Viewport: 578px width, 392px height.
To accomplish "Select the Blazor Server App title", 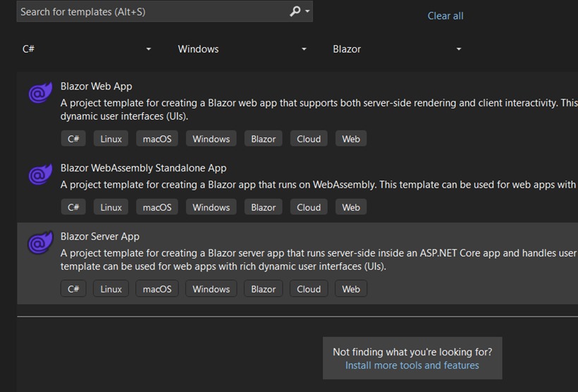I will tap(100, 236).
